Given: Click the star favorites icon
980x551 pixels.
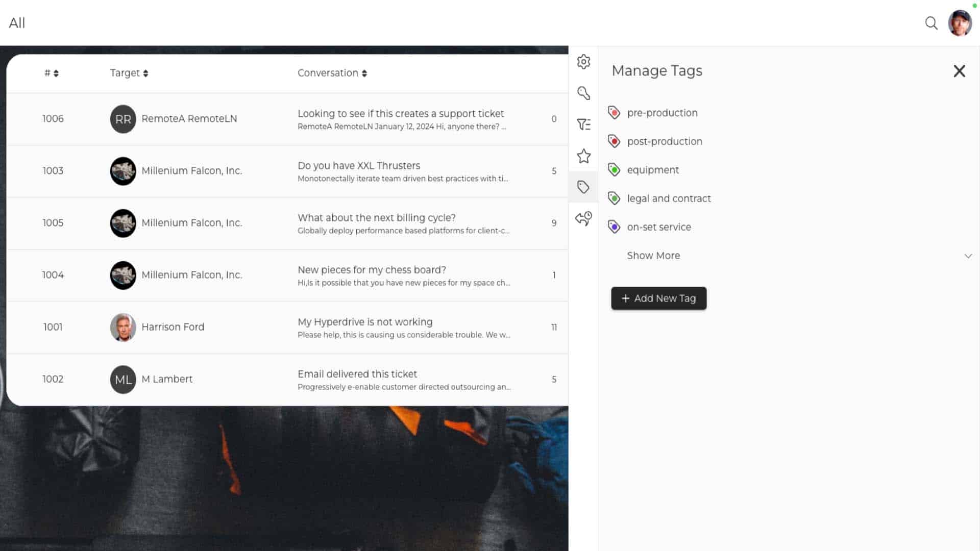Looking at the screenshot, I should tap(583, 156).
